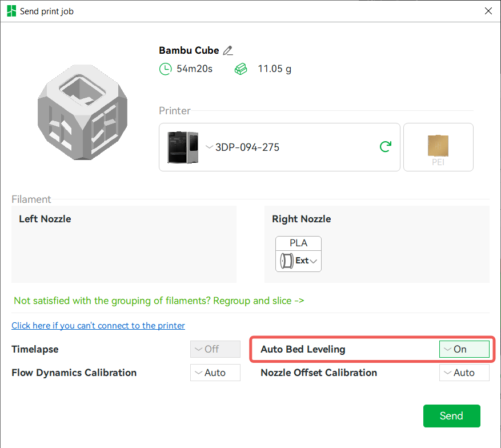
Task: Toggle Timelapse off switch
Action: (x=215, y=349)
